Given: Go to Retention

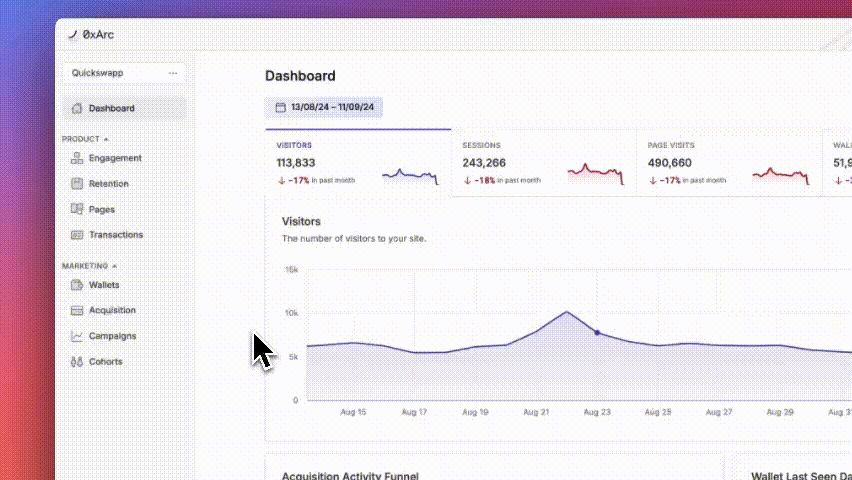Looking at the screenshot, I should coord(109,184).
